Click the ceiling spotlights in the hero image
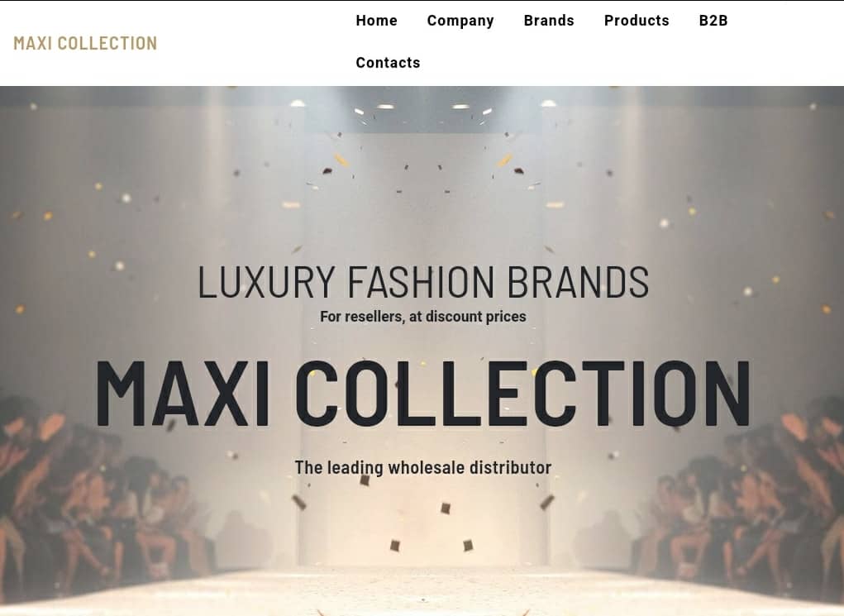This screenshot has width=844, height=616. pos(422,106)
